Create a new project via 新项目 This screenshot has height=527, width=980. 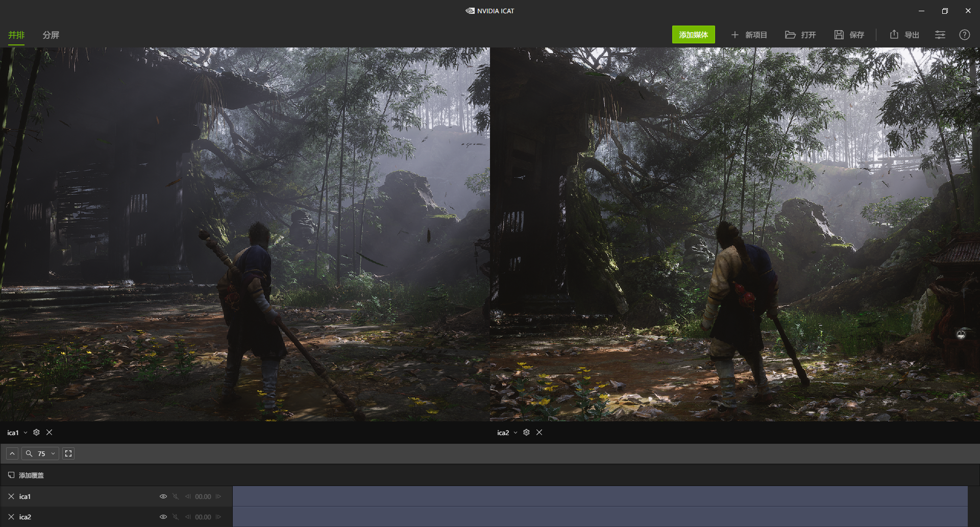[749, 35]
